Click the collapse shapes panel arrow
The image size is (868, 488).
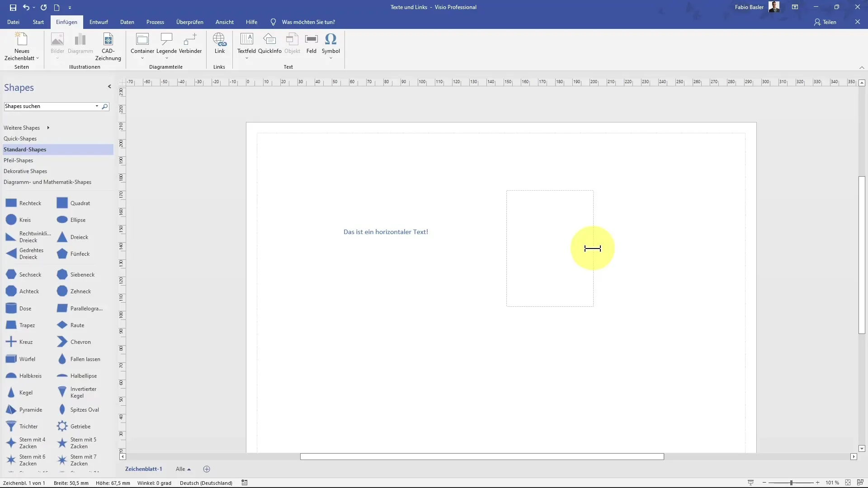click(x=109, y=86)
